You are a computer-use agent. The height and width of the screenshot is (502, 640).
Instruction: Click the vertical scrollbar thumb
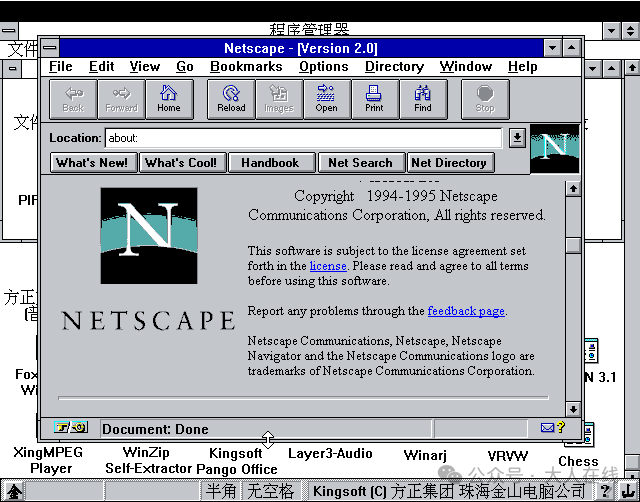pyautogui.click(x=573, y=245)
